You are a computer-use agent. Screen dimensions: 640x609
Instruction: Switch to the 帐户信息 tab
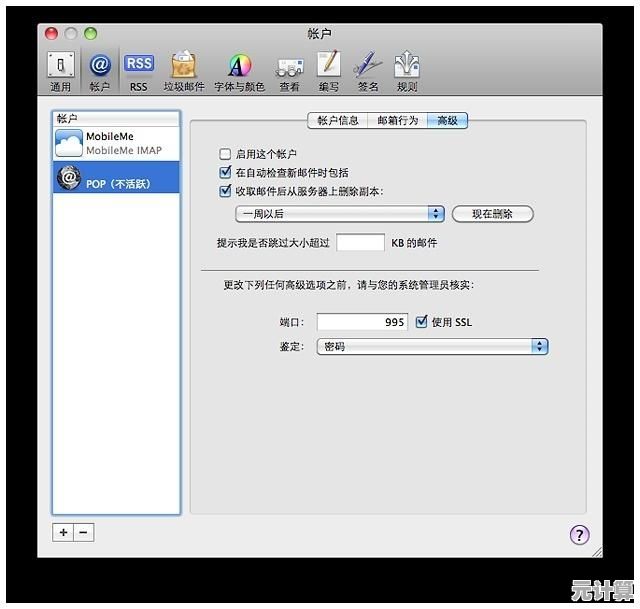pyautogui.click(x=338, y=121)
